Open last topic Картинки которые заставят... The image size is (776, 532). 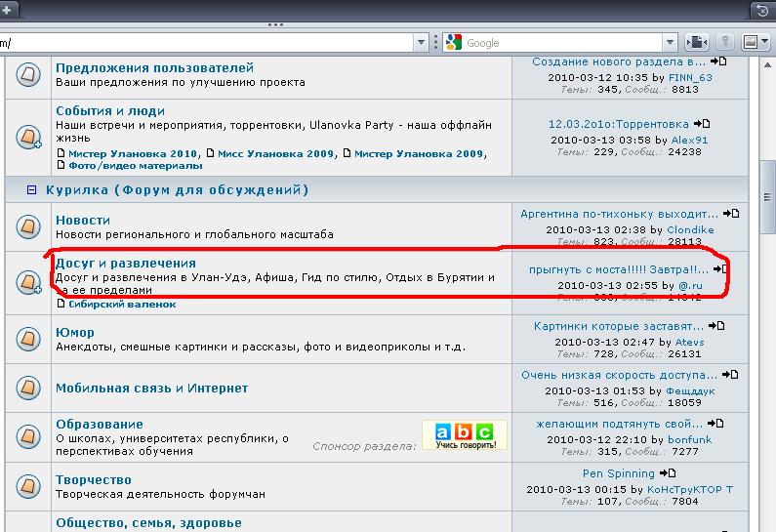point(619,326)
